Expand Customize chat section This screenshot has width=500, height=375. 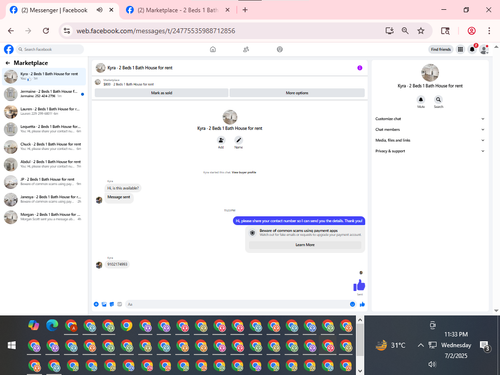pyautogui.click(x=430, y=119)
